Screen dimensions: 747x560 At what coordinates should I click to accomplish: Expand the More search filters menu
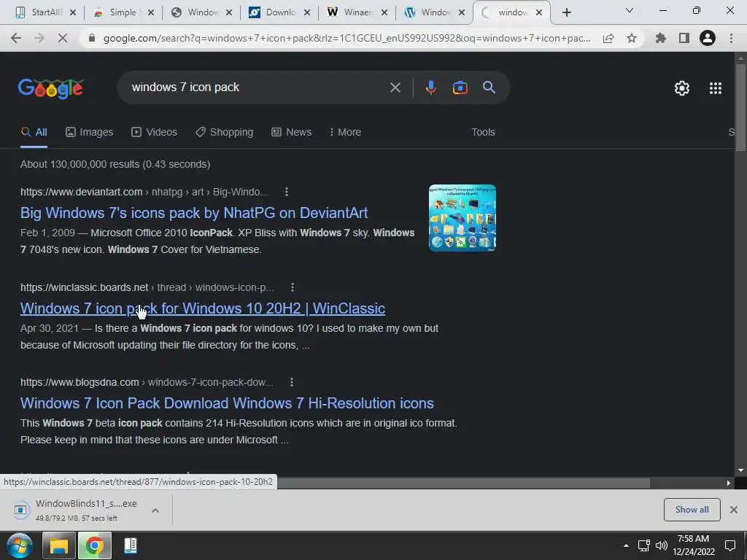click(x=345, y=132)
